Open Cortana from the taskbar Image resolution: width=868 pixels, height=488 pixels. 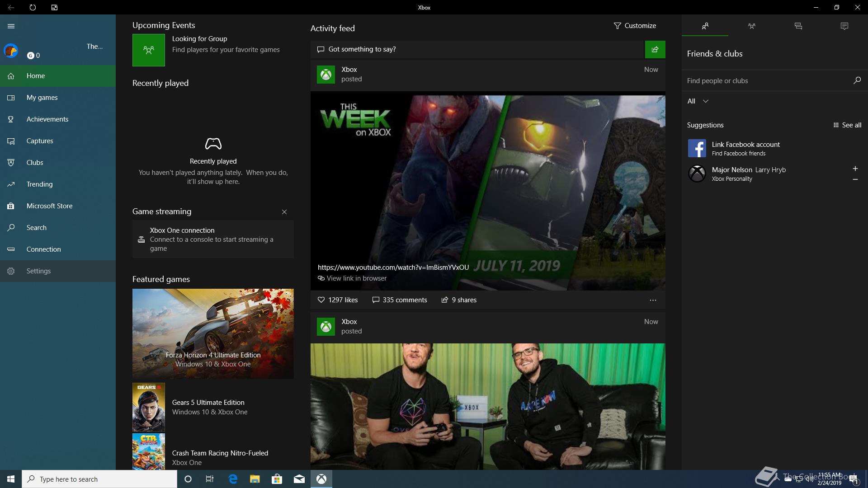[188, 479]
